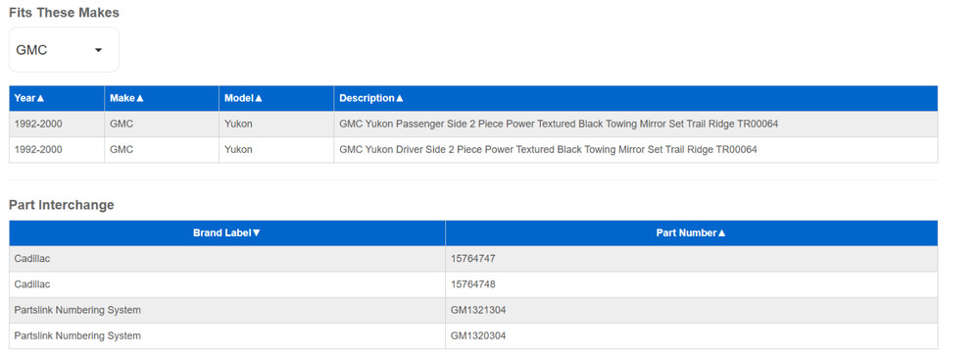
Task: Click the Cadillac label for part 15764748
Action: (x=32, y=283)
